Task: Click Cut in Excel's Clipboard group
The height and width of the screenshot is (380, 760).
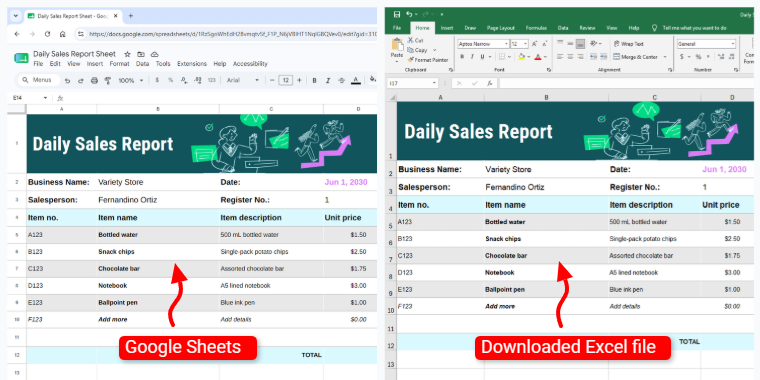Action: [415, 41]
